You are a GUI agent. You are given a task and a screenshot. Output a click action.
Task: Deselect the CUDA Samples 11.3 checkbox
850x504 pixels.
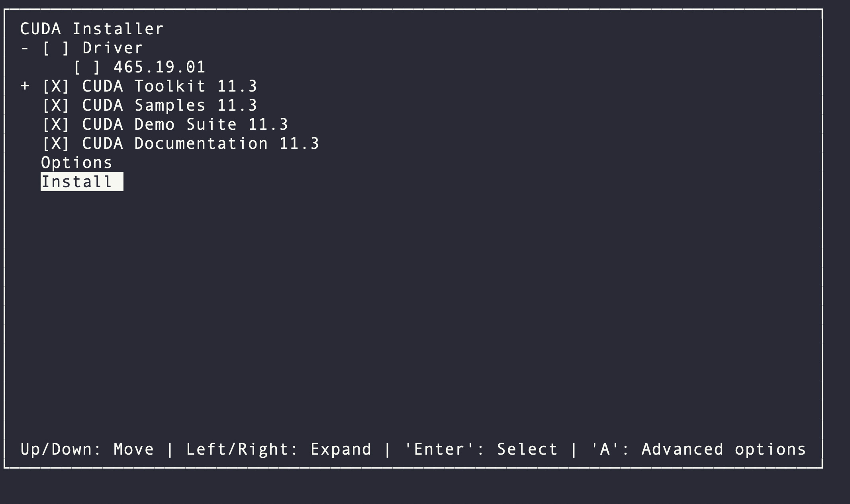click(56, 105)
